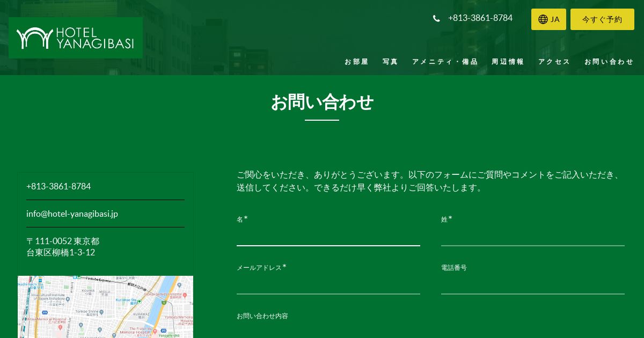Open the 周辺情報 menu item
This screenshot has height=338, width=644.
point(508,62)
